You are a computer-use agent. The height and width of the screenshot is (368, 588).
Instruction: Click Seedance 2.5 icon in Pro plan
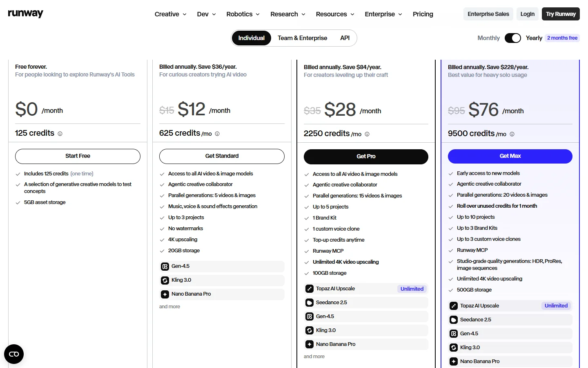tap(310, 303)
